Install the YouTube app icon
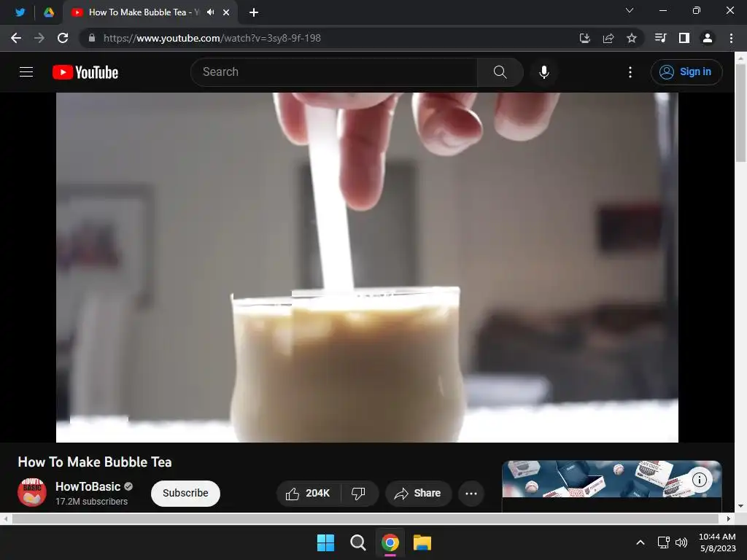Image resolution: width=747 pixels, height=560 pixels. [x=584, y=38]
